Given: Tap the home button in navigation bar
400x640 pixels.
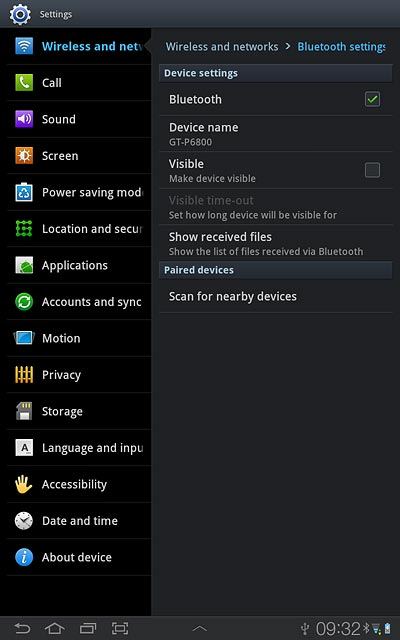Looking at the screenshot, I should tap(55, 628).
